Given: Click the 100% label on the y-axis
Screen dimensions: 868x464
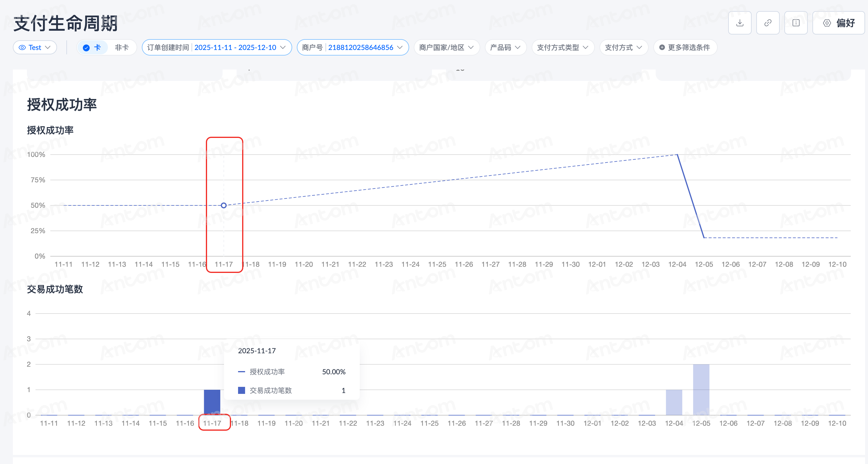Looking at the screenshot, I should pos(36,155).
